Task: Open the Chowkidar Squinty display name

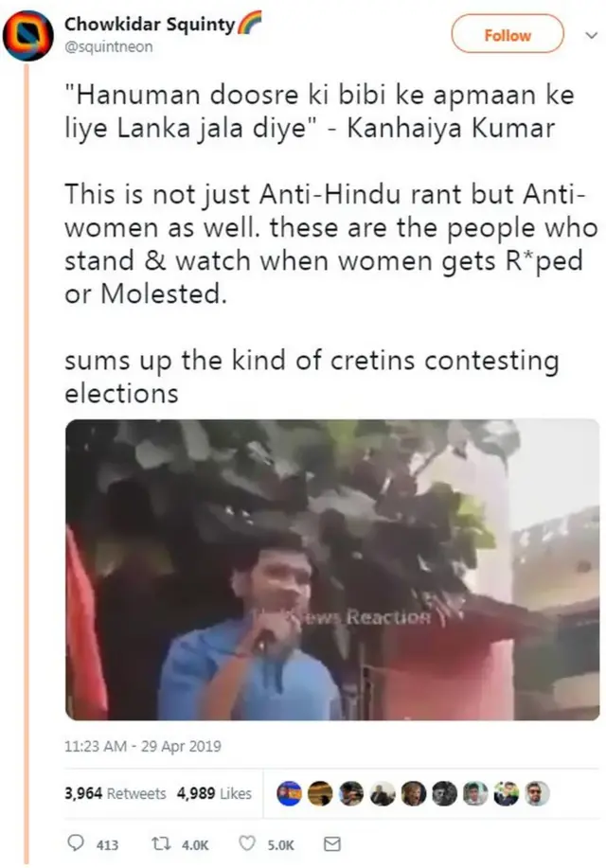Action: [149, 25]
